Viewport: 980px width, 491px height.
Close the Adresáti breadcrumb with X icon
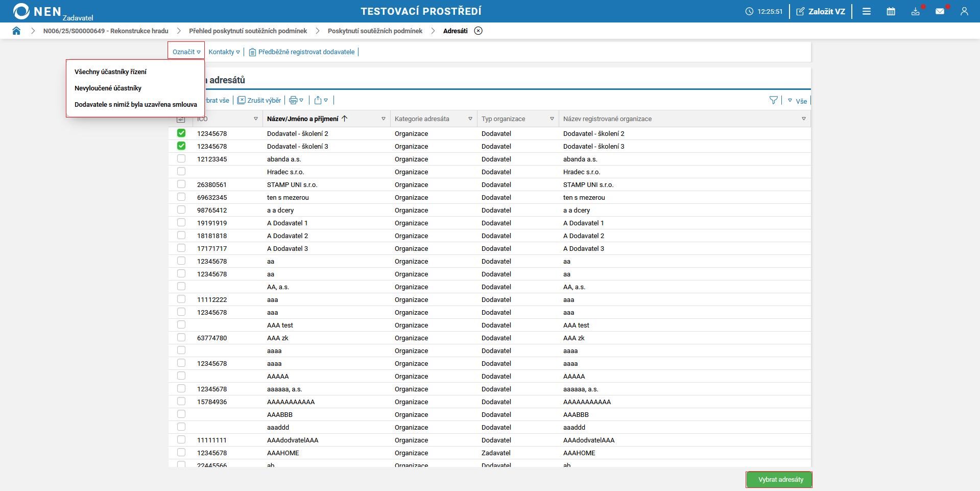(478, 31)
